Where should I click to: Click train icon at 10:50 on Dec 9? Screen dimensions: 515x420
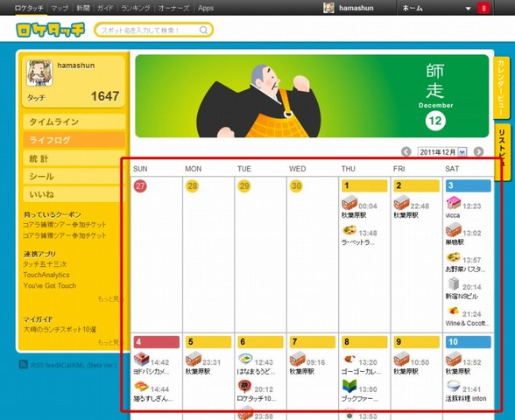click(401, 359)
